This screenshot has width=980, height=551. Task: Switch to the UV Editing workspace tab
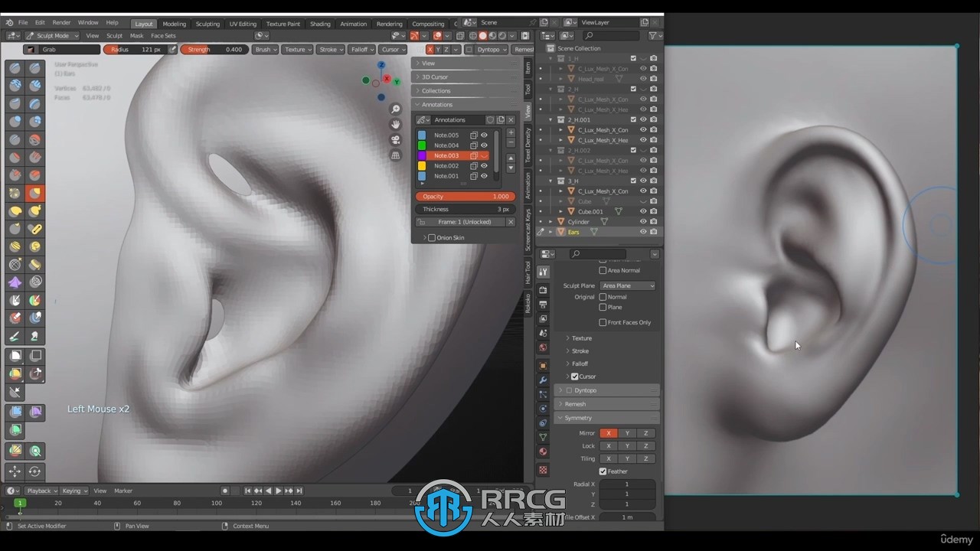coord(243,24)
